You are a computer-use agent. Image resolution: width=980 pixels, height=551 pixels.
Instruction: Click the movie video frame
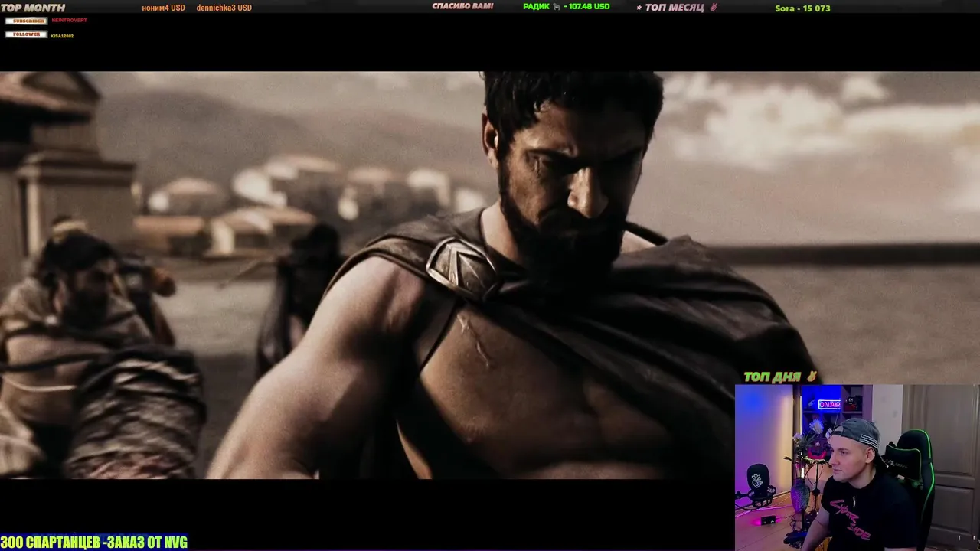click(490, 275)
